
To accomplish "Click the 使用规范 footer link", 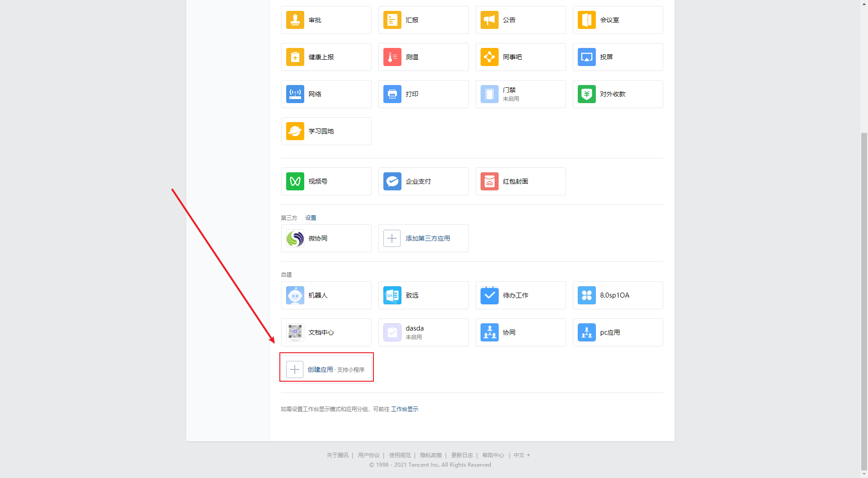I will click(x=400, y=455).
